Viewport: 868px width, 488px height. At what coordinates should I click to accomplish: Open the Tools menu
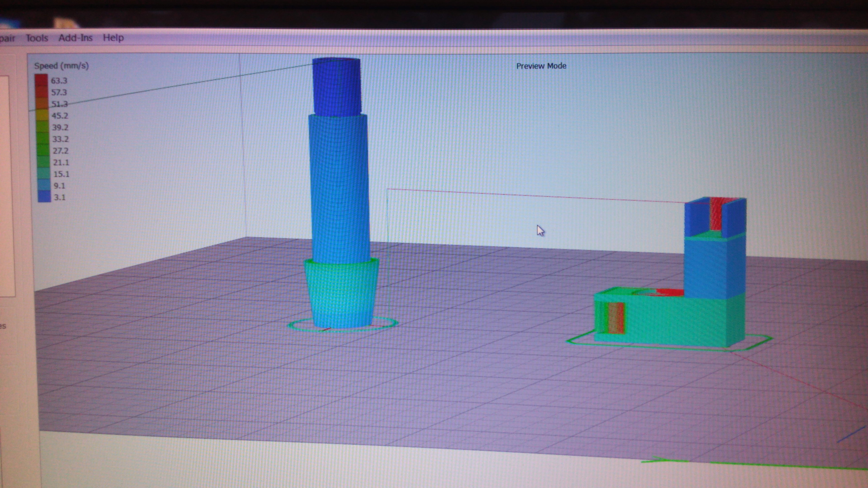(x=37, y=38)
